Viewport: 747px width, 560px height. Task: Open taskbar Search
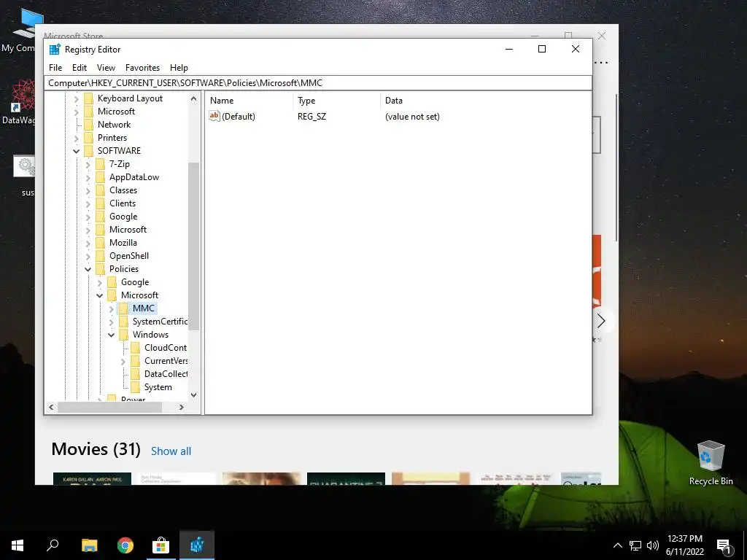(53, 545)
